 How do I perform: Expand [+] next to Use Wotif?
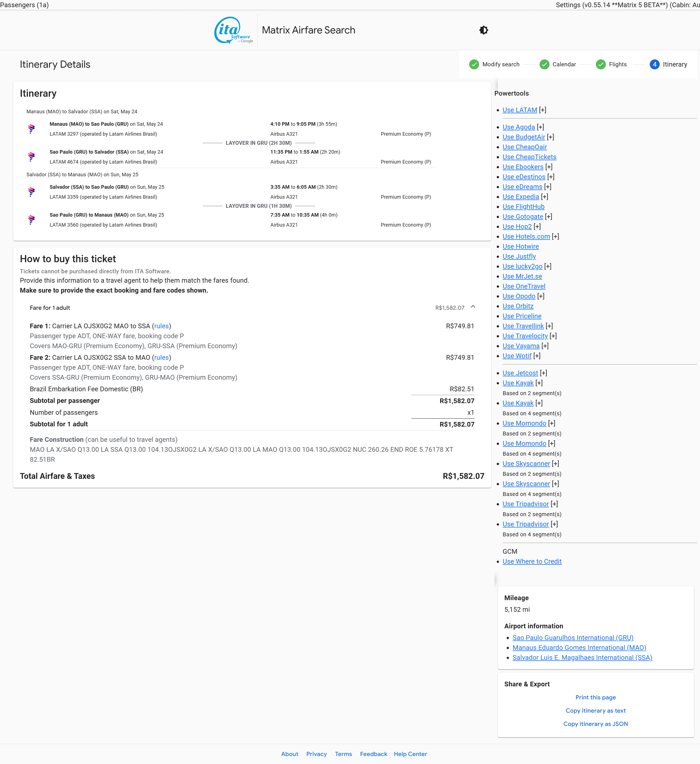tap(537, 356)
